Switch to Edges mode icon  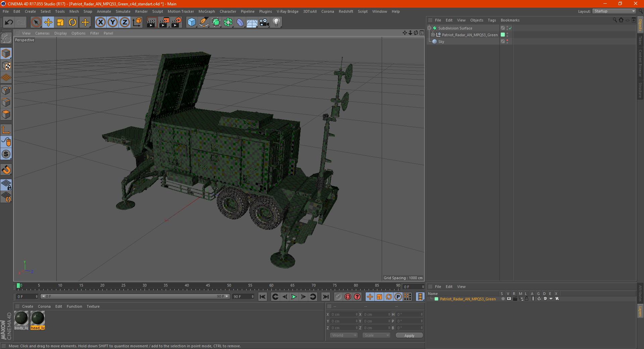point(6,102)
